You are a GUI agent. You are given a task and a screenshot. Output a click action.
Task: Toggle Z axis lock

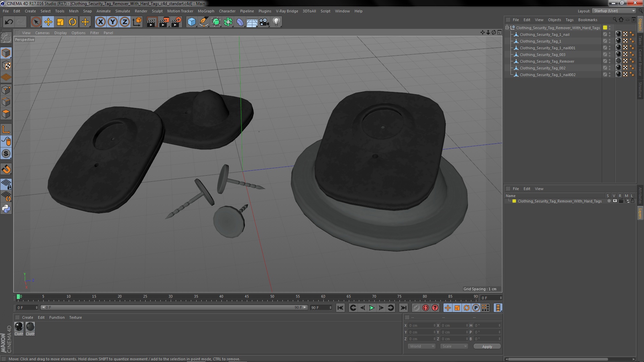(125, 22)
